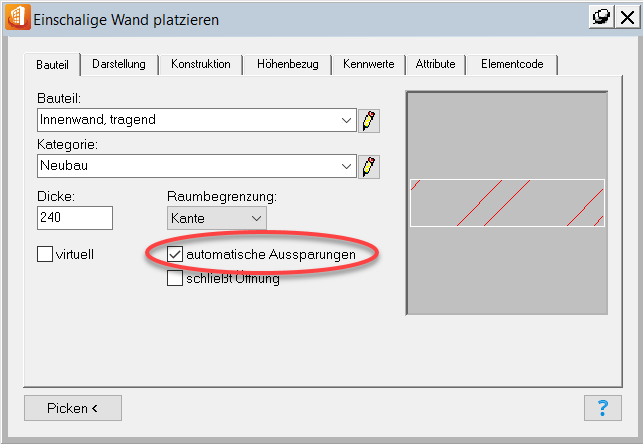Click the pencil edit icon beside Bauteil dropdown

(369, 121)
